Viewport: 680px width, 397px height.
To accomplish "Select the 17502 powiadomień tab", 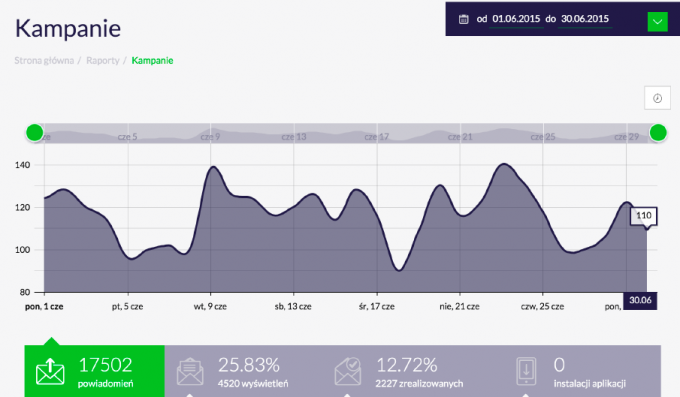I will click(x=95, y=371).
